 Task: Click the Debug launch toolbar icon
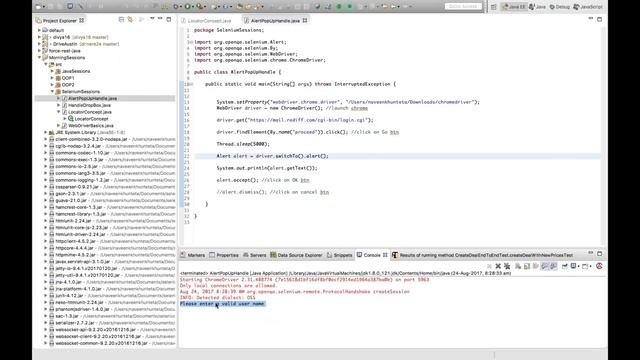pyautogui.click(x=176, y=7)
